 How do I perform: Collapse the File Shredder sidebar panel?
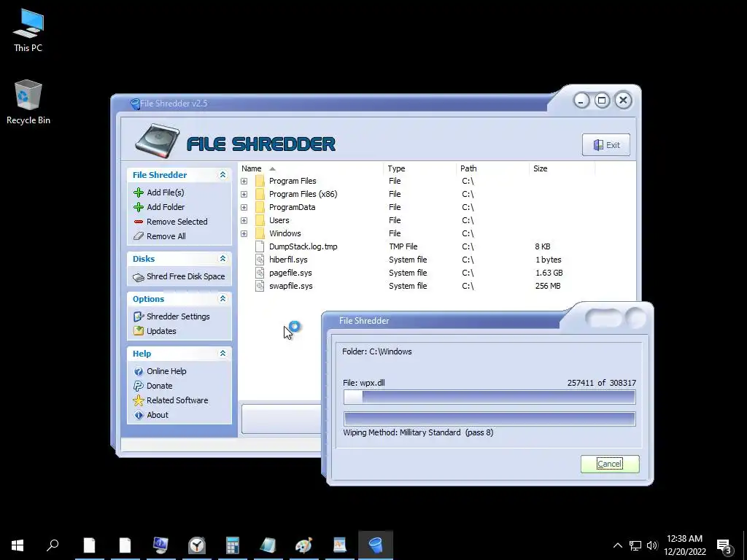[222, 175]
